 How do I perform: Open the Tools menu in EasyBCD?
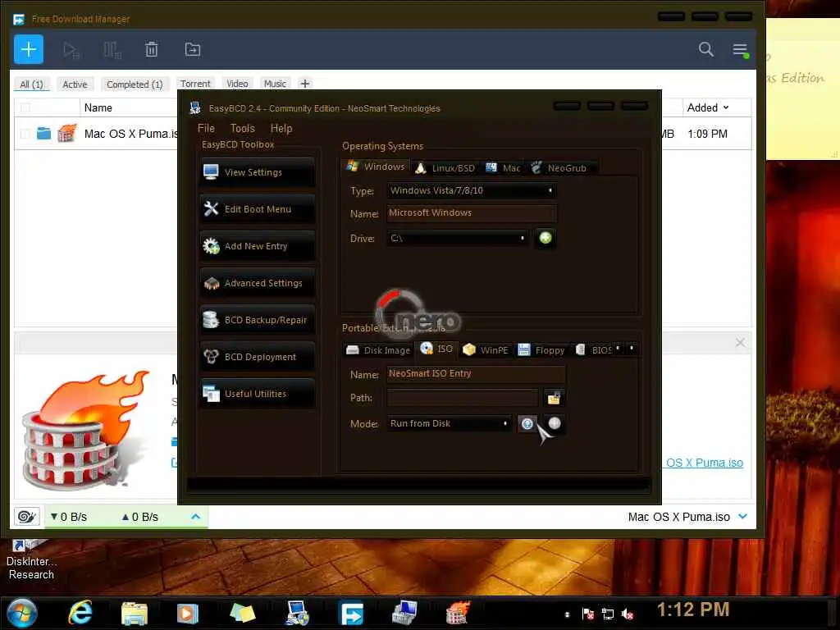pos(242,128)
